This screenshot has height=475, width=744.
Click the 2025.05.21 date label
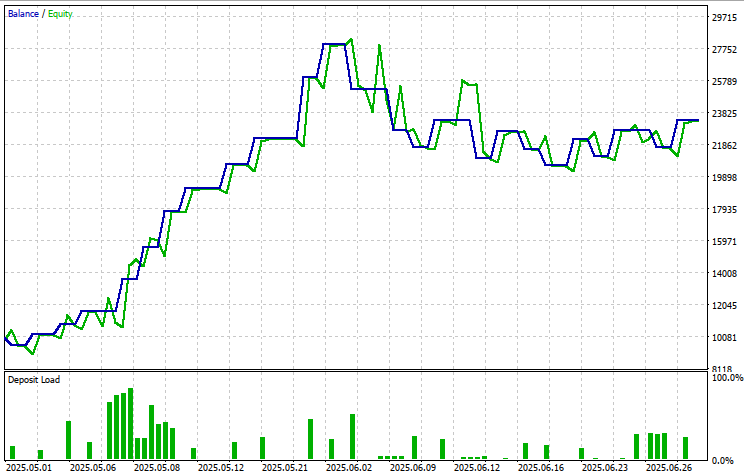[285, 468]
